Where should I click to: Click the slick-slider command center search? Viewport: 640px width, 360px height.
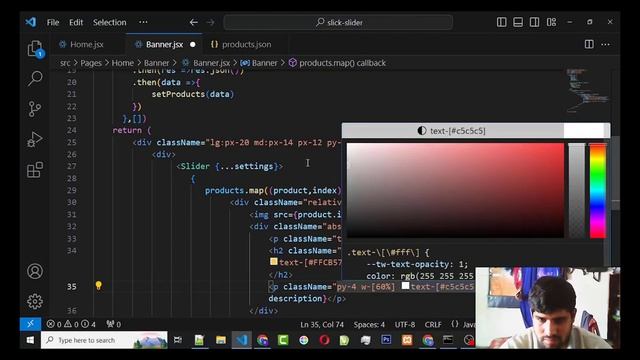pyautogui.click(x=338, y=22)
